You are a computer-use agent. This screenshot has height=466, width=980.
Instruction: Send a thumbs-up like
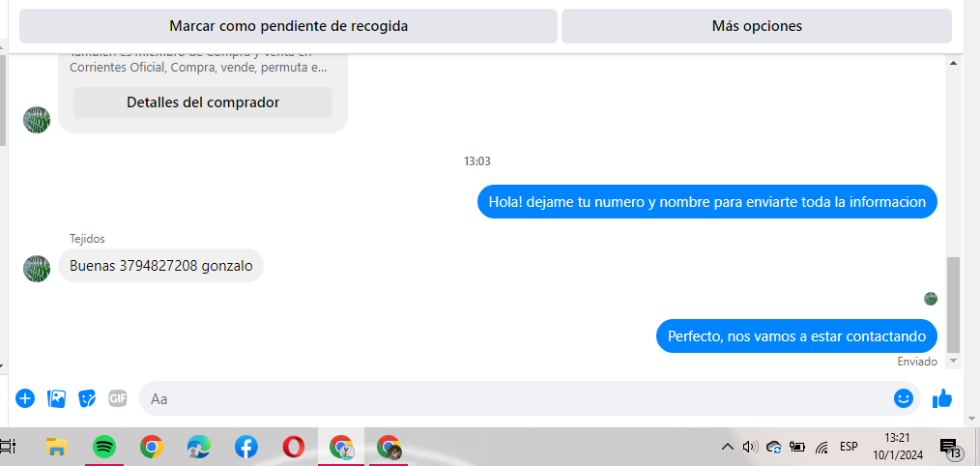942,398
